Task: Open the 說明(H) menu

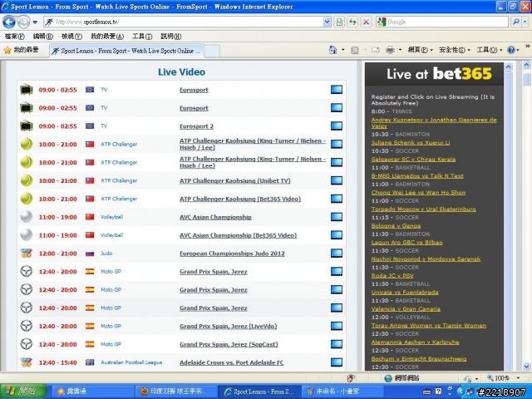Action: click(170, 37)
